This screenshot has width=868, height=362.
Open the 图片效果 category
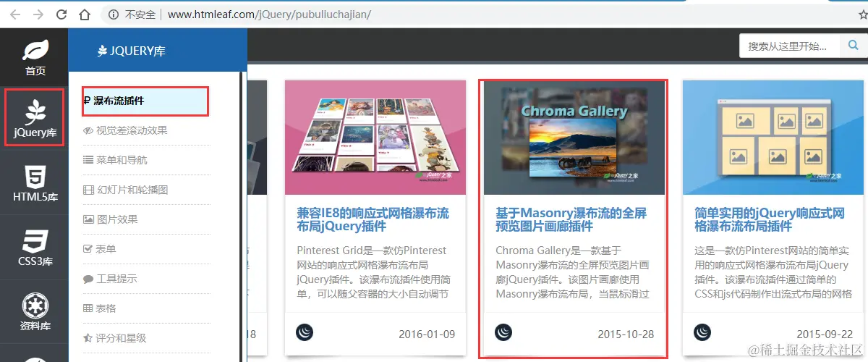pyautogui.click(x=111, y=219)
